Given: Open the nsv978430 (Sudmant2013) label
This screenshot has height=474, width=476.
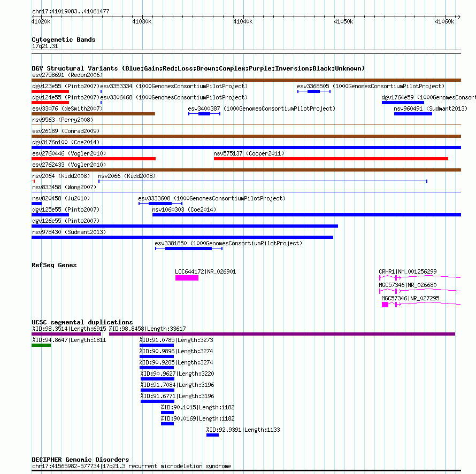Looking at the screenshot, I should point(69,232).
